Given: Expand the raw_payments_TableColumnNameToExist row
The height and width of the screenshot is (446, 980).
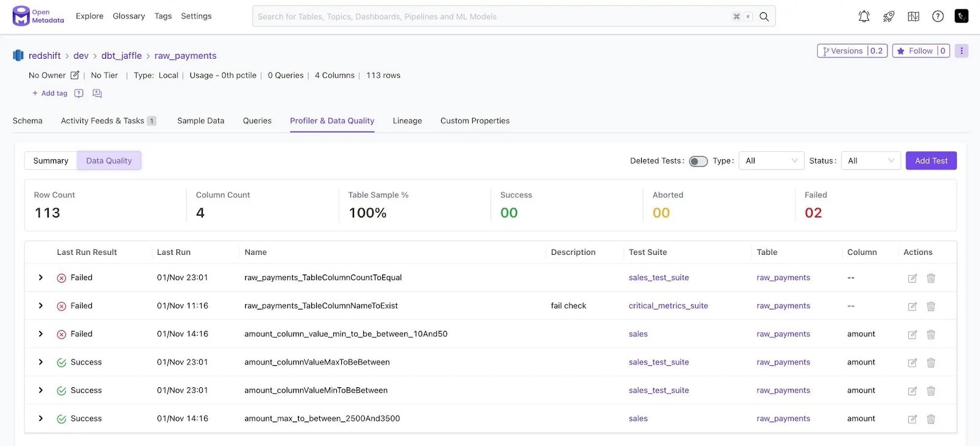Looking at the screenshot, I should [40, 306].
